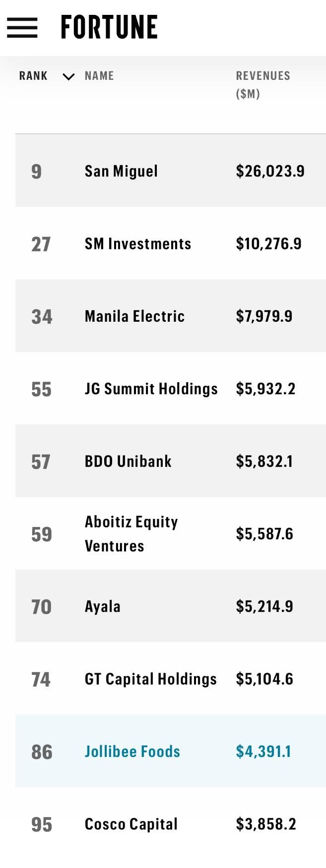This screenshot has height=868, width=326.
Task: Open GT Capital Holdings entry
Action: tap(150, 679)
